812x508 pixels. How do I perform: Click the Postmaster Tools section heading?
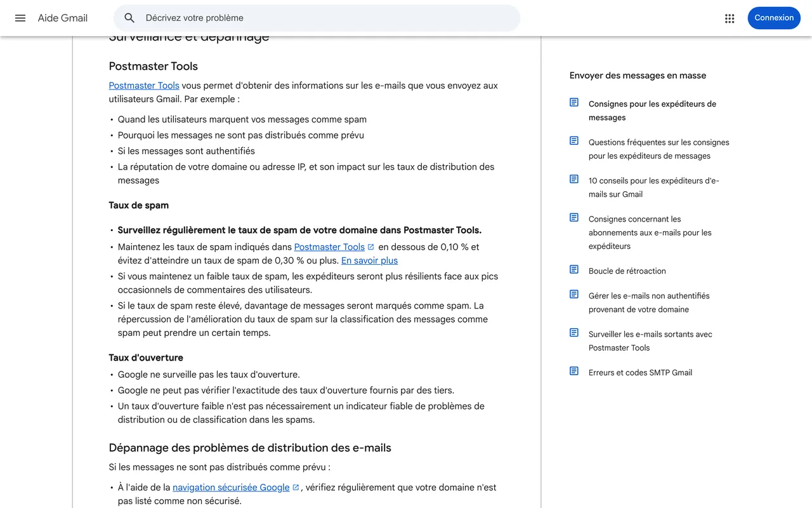point(153,66)
